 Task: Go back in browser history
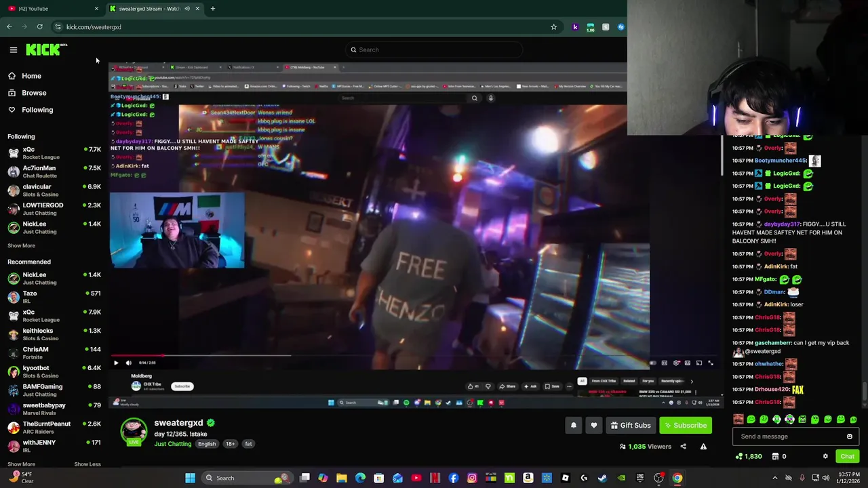point(9,27)
